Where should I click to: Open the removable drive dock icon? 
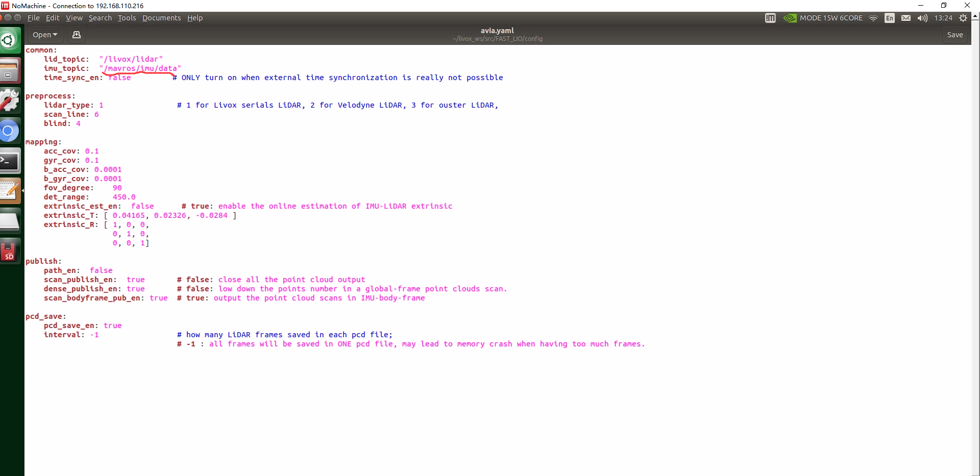tap(9, 221)
